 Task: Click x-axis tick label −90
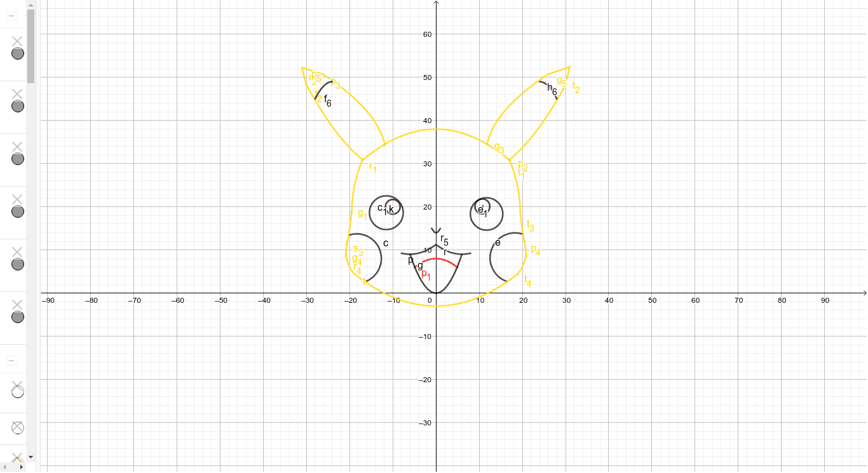click(x=47, y=300)
